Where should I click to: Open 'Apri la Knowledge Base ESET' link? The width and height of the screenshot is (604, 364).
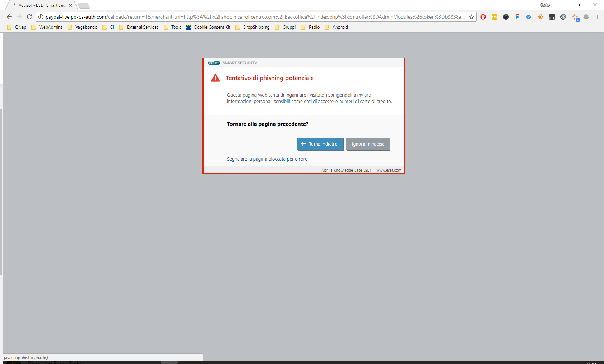[346, 170]
